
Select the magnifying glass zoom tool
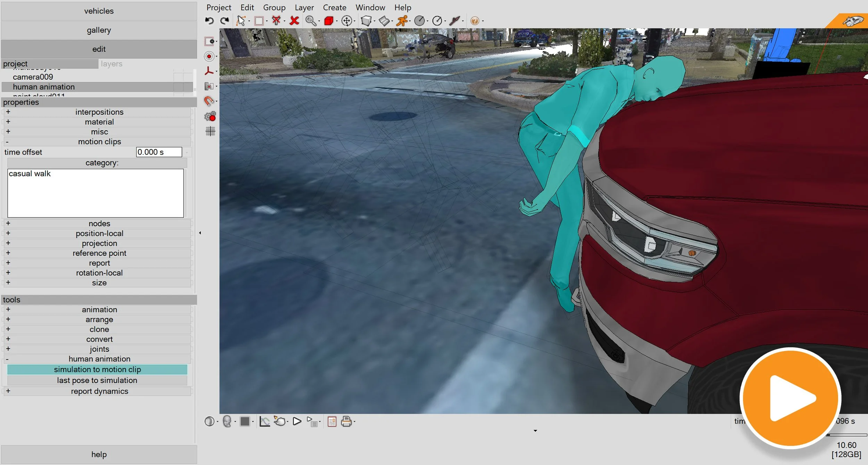tap(310, 21)
